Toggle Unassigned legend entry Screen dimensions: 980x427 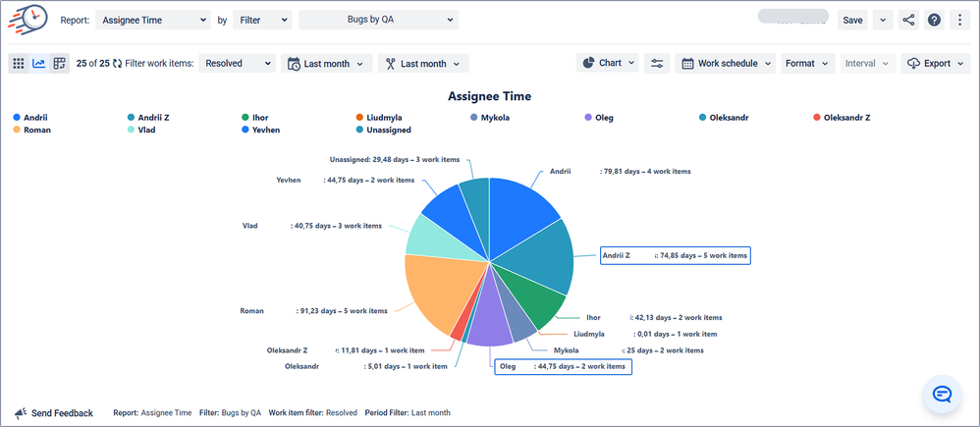point(383,130)
